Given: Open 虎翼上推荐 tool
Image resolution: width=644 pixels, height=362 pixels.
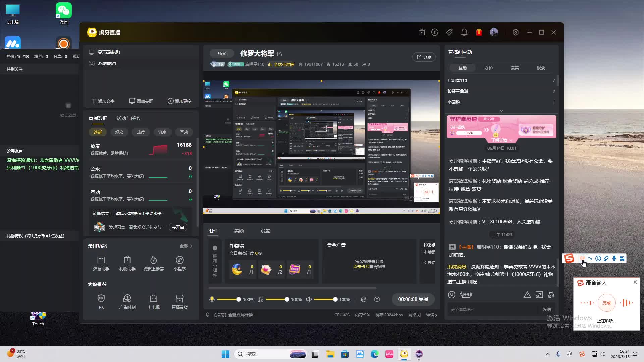Looking at the screenshot, I should pyautogui.click(x=153, y=263).
